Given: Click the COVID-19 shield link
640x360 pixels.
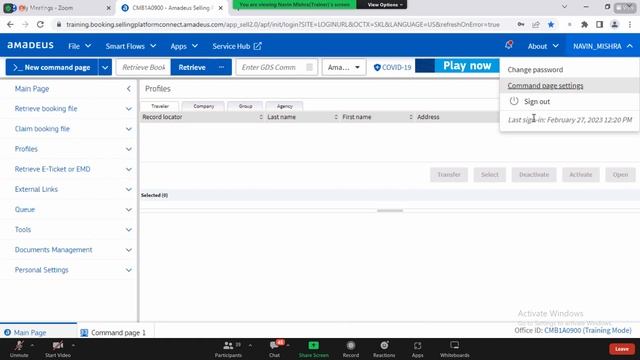Looking at the screenshot, I should [392, 67].
